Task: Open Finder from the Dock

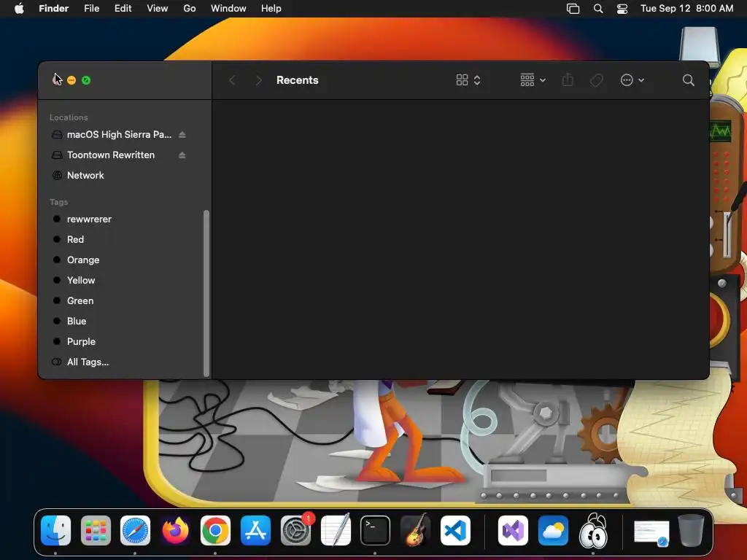Action: pos(55,531)
